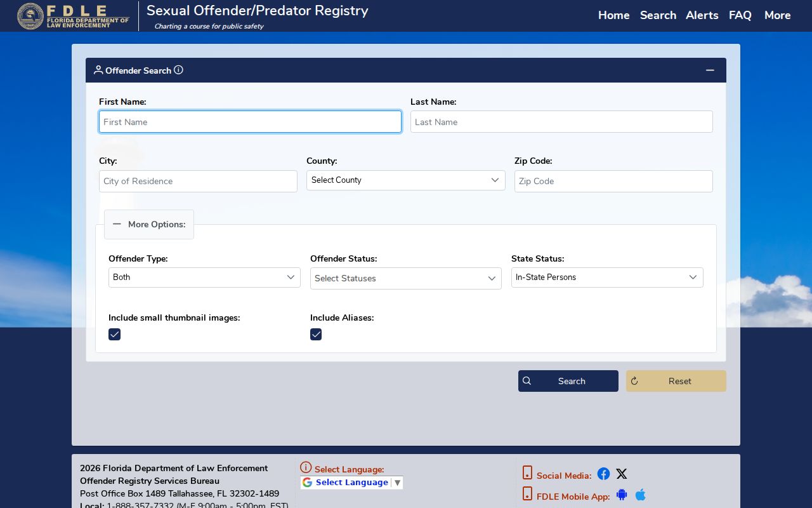Click the Zip Code input field
The height and width of the screenshot is (508, 812).
point(613,181)
